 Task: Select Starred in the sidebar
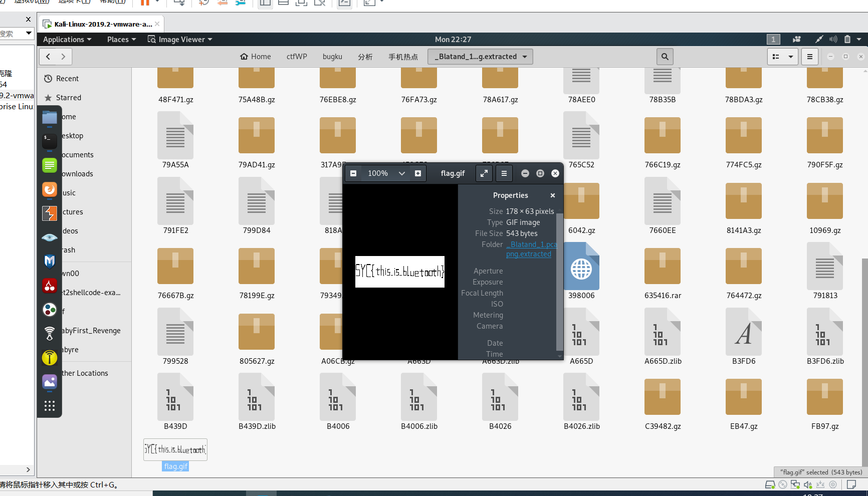[x=69, y=98]
